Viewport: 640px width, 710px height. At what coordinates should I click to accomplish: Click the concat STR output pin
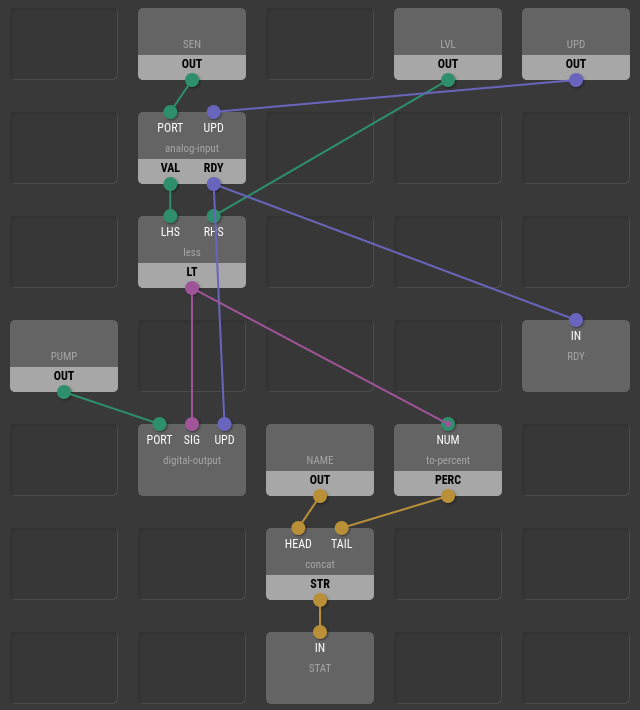coord(320,600)
